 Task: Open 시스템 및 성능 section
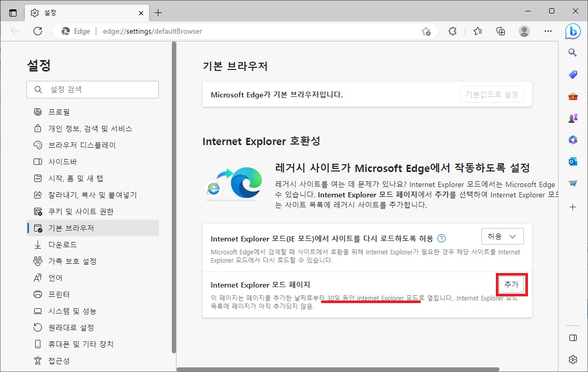point(93,311)
